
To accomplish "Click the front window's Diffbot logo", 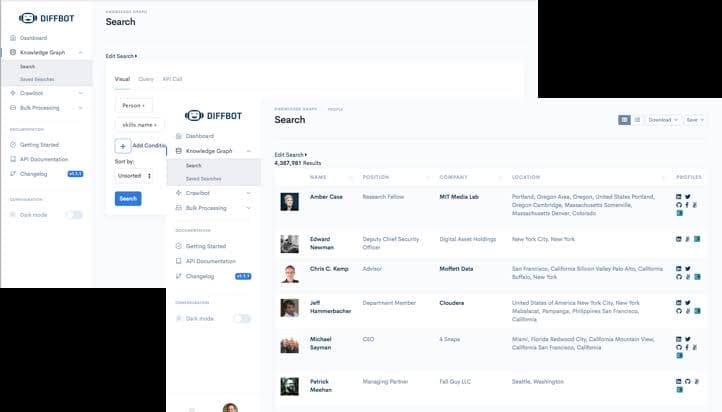I will click(x=218, y=116).
